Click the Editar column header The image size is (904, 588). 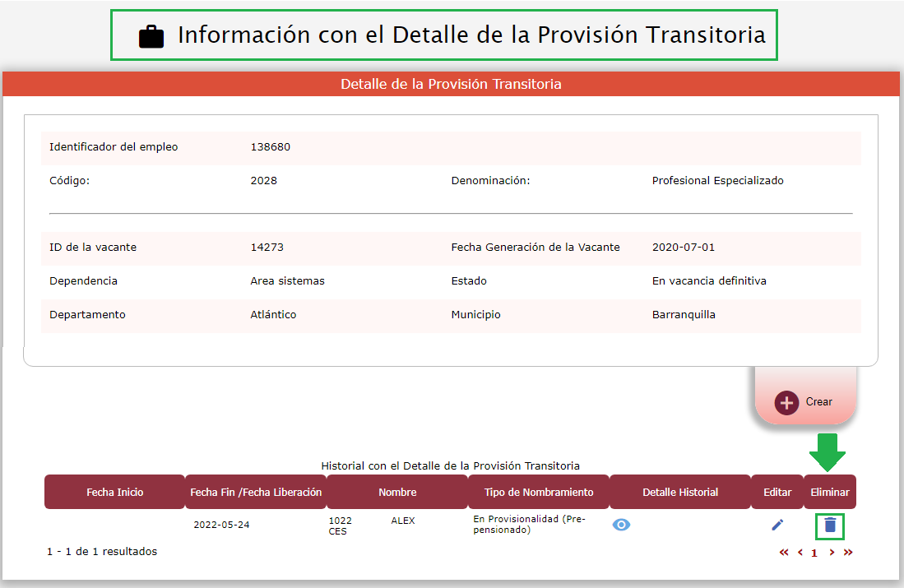pyautogui.click(x=777, y=493)
